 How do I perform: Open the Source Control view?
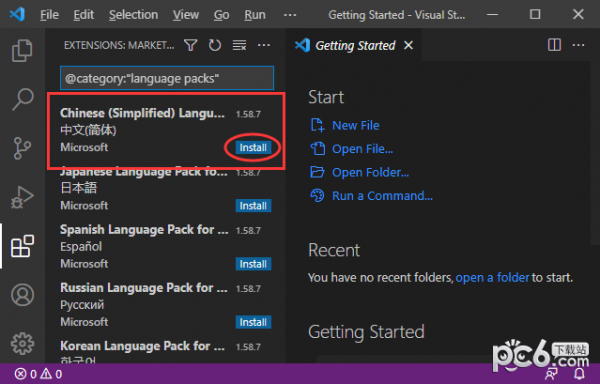pyautogui.click(x=22, y=148)
